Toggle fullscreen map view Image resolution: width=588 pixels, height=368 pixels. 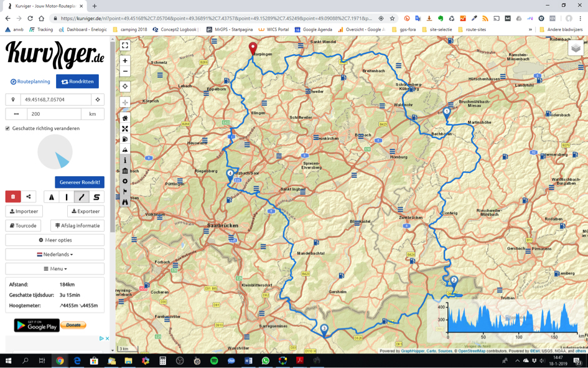pos(125,45)
